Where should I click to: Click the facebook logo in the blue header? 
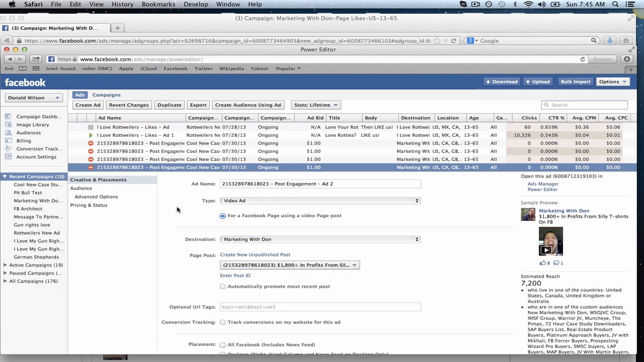[x=25, y=82]
